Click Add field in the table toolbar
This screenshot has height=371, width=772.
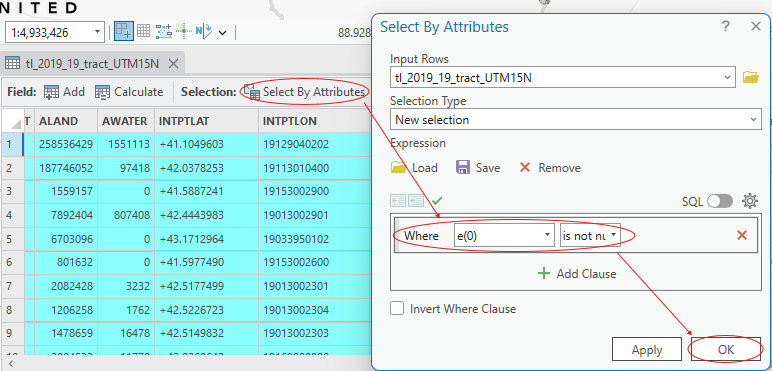[x=64, y=92]
